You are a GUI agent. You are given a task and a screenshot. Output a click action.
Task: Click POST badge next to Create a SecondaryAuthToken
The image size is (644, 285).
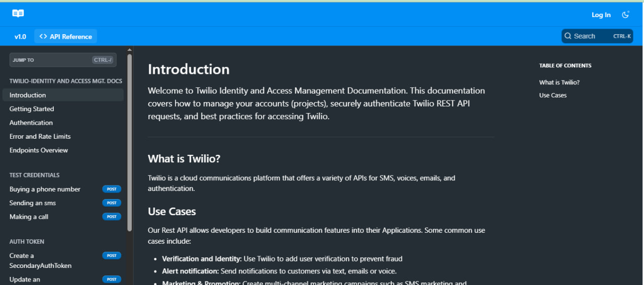(112, 255)
